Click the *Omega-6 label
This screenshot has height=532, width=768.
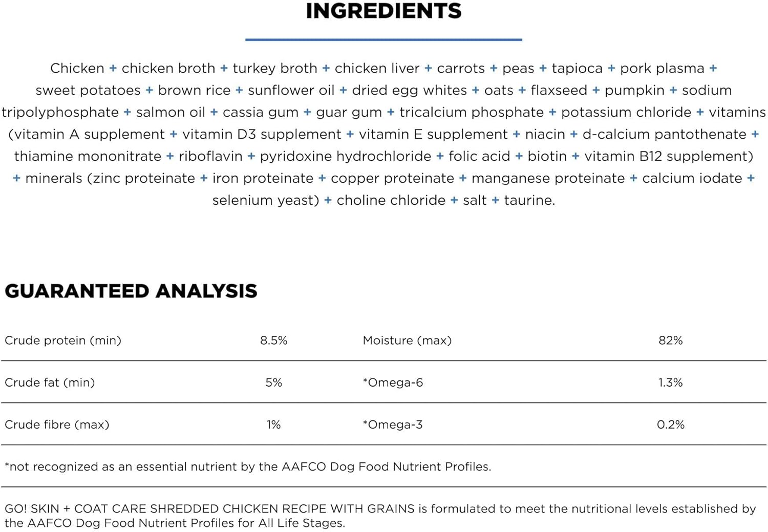tap(393, 382)
